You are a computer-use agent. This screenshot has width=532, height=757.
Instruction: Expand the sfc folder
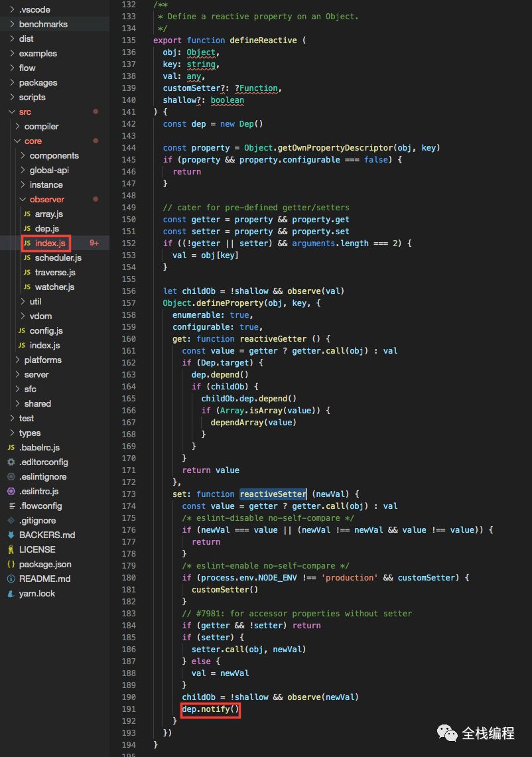click(17, 389)
